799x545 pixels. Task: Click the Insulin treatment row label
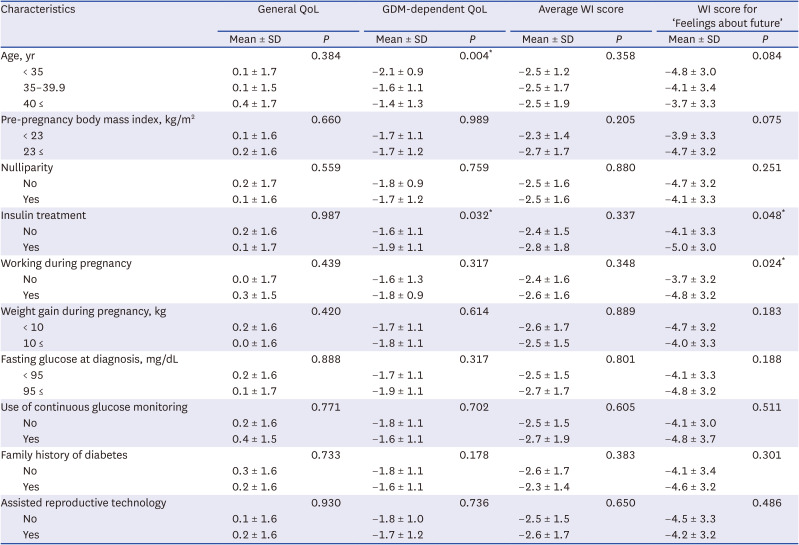46,216
